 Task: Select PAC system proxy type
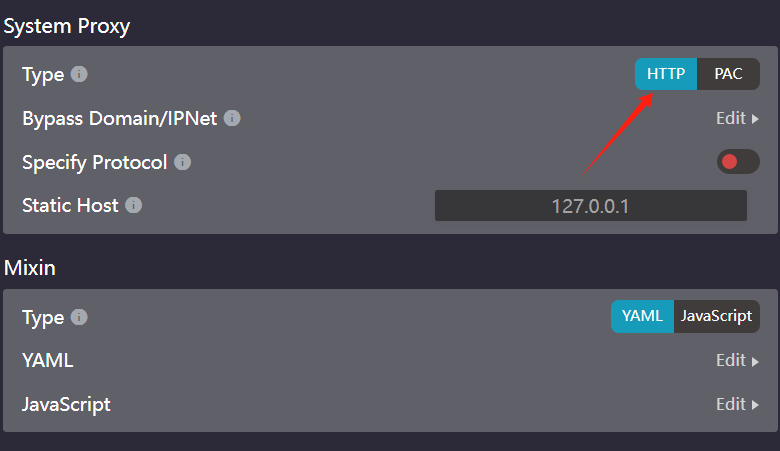[728, 74]
